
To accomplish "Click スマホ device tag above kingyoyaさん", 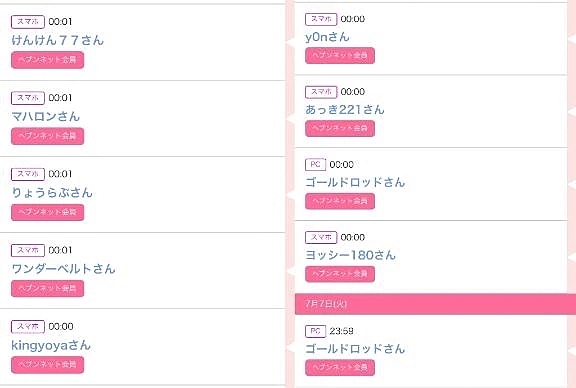I will pyautogui.click(x=28, y=326).
